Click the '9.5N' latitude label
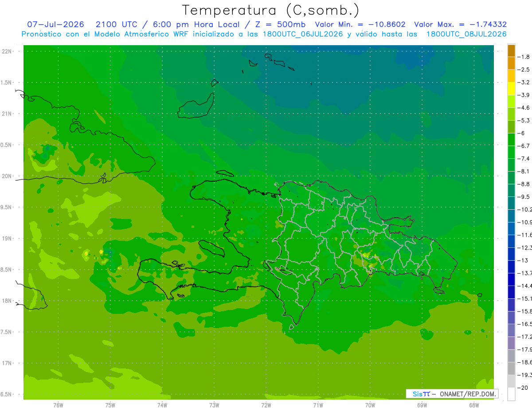Viewport: 532px width, 411px height. click(7, 207)
